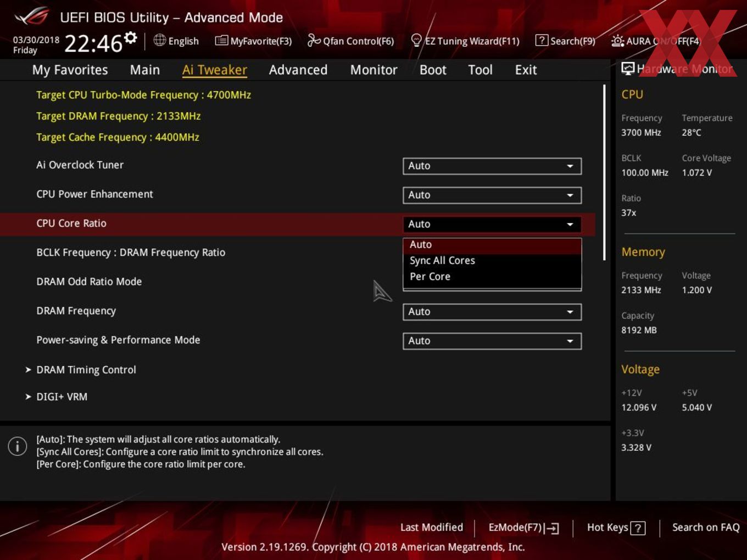Click the vertical scrollbar of settings list
This screenshot has width=747, height=560.
point(604,172)
